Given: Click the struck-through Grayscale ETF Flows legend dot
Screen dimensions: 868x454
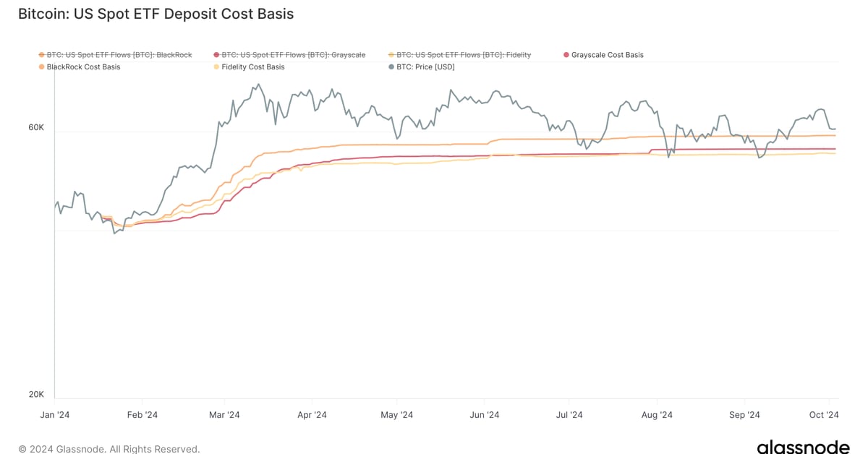Looking at the screenshot, I should [216, 55].
